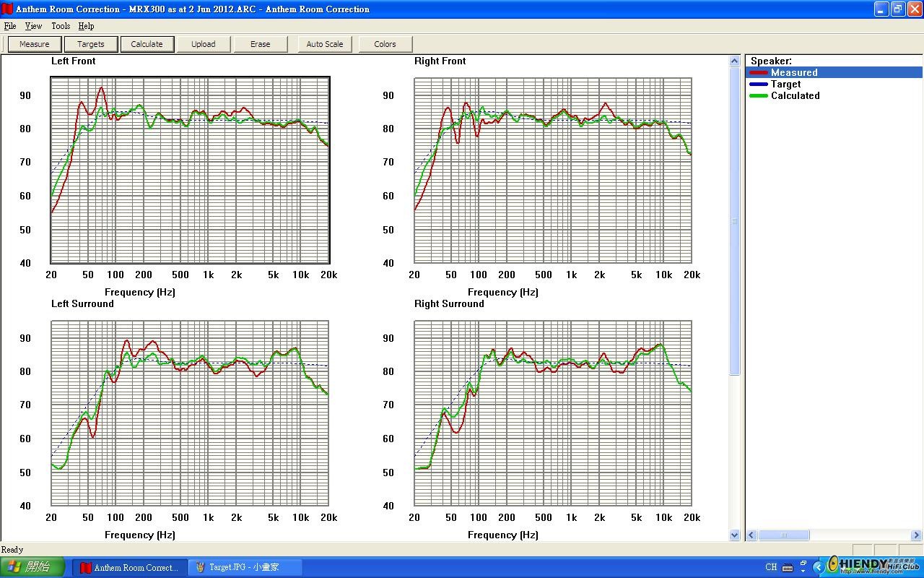
Task: Click the Speaker panel horizontal scrollbar thumb
Action: (x=784, y=535)
